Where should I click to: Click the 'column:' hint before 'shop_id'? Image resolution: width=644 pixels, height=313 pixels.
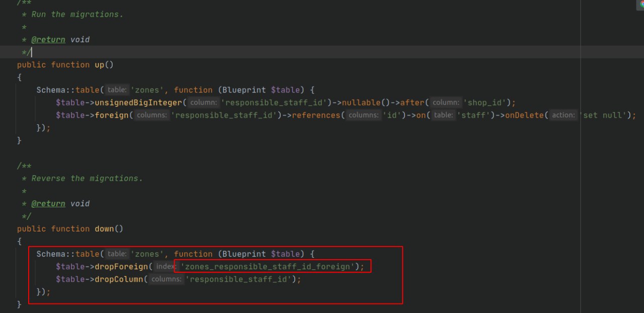(446, 103)
